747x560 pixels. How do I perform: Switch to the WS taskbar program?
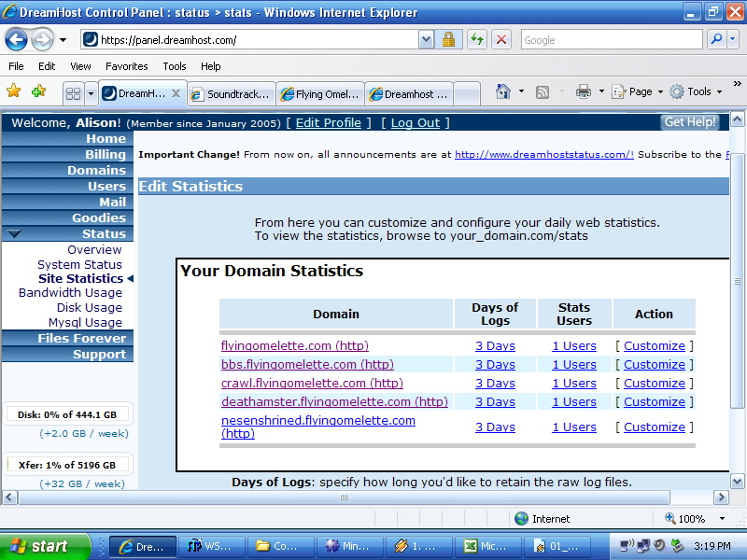pos(211,546)
